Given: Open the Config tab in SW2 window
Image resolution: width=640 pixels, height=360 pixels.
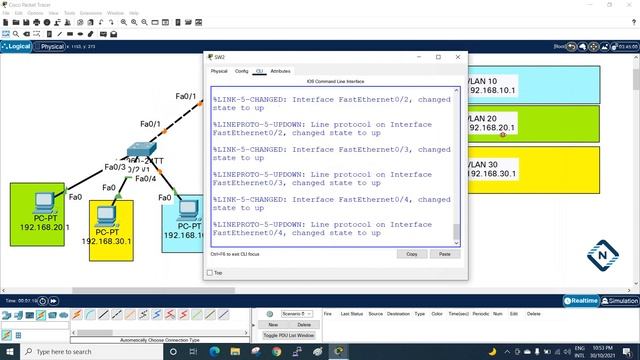Looking at the screenshot, I should 242,71.
